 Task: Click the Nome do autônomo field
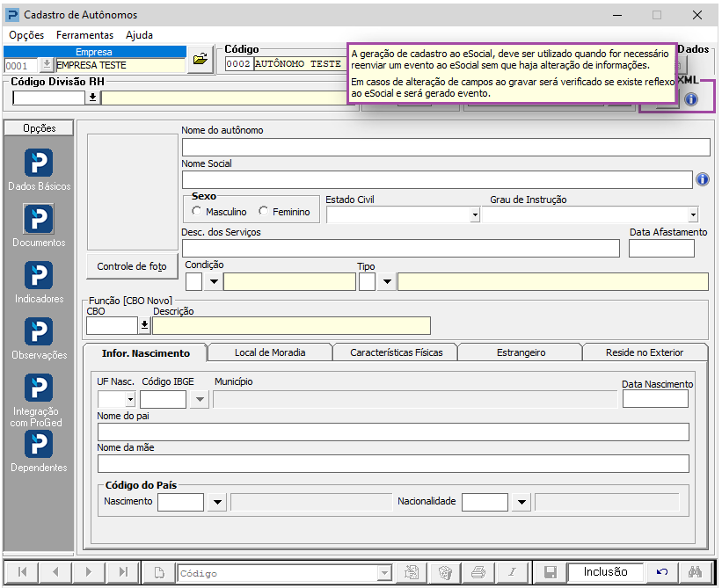tap(446, 148)
